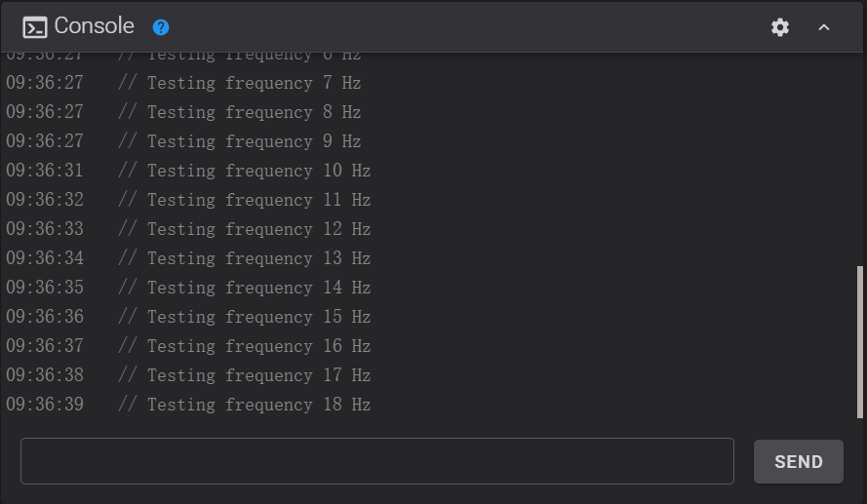Click the SEND button
The width and height of the screenshot is (867, 504).
(x=799, y=461)
